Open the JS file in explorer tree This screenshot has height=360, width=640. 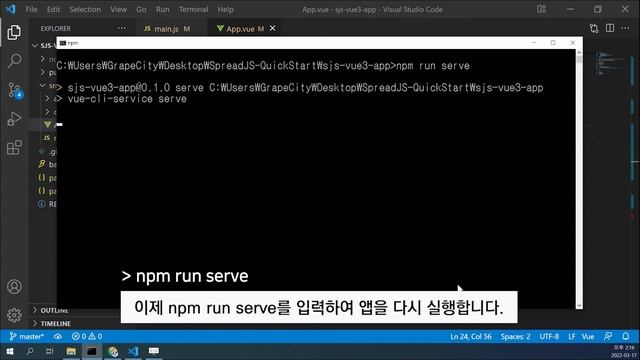click(48, 138)
